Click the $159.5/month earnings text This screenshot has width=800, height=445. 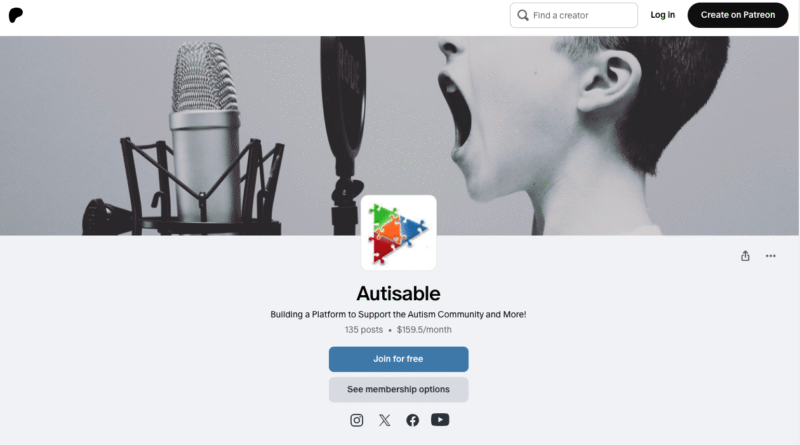pos(424,330)
